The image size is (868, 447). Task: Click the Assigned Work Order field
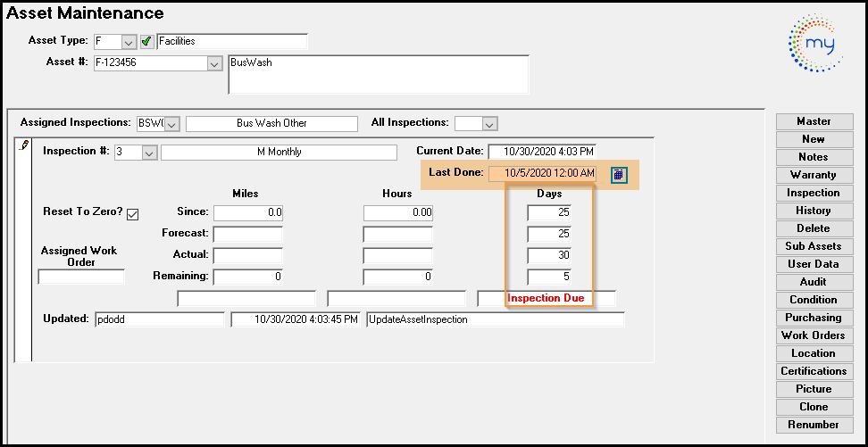tap(81, 277)
